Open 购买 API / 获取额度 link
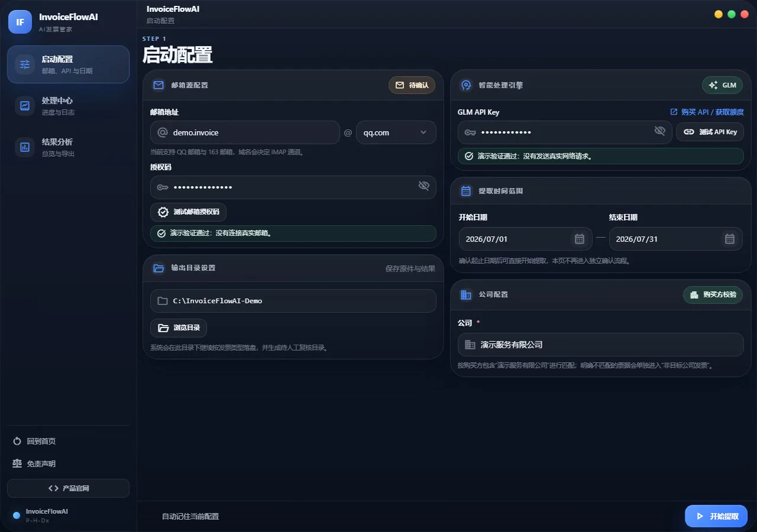 tap(707, 112)
